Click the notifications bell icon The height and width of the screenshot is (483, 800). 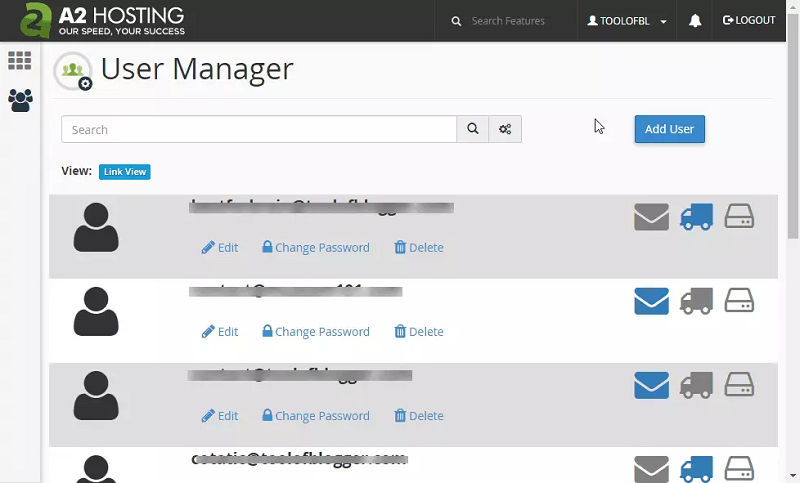point(695,21)
